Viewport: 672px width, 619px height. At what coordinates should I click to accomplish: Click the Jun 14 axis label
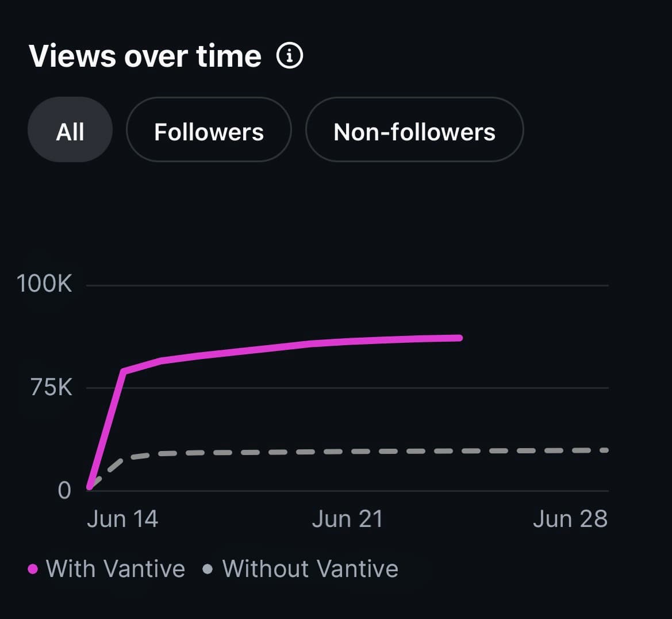(122, 519)
